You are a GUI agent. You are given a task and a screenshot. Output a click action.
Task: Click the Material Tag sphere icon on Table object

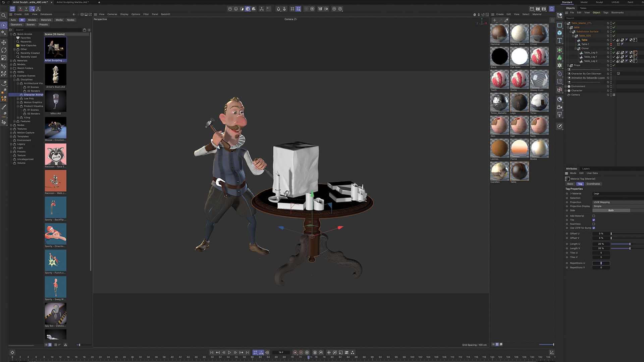[x=635, y=40]
